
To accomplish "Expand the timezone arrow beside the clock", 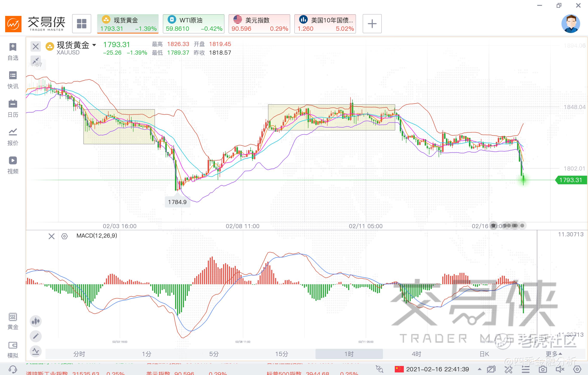I will tap(480, 369).
